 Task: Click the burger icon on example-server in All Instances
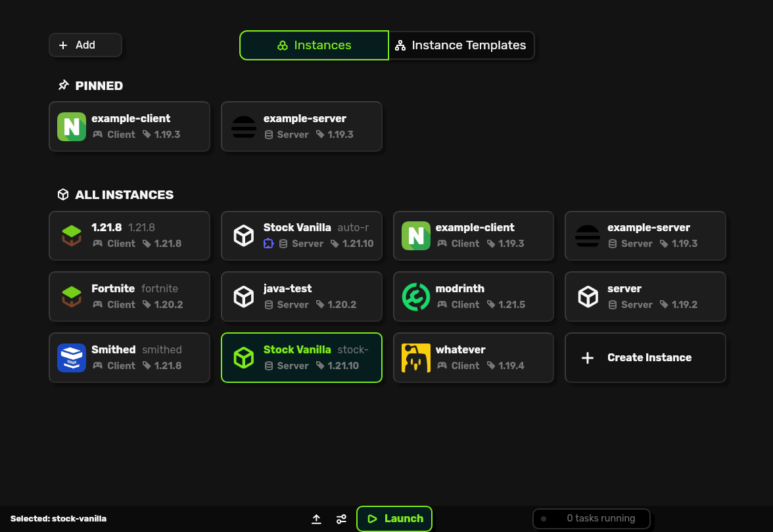pyautogui.click(x=588, y=235)
